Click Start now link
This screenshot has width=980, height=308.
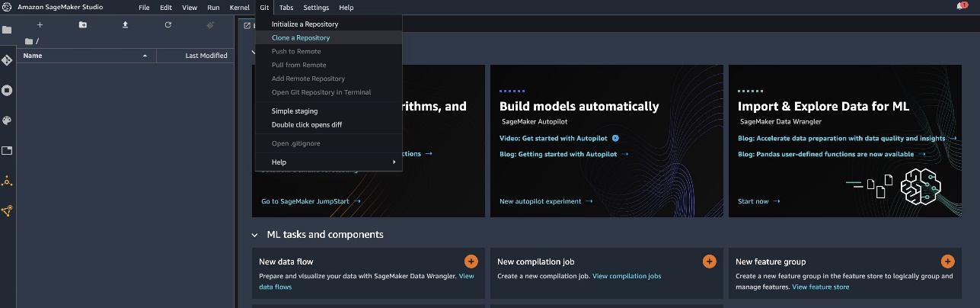[758, 201]
